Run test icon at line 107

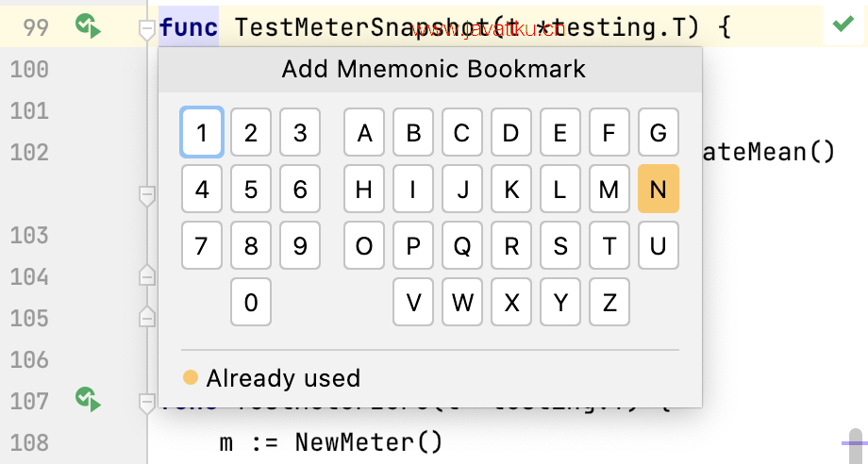pyautogui.click(x=88, y=399)
